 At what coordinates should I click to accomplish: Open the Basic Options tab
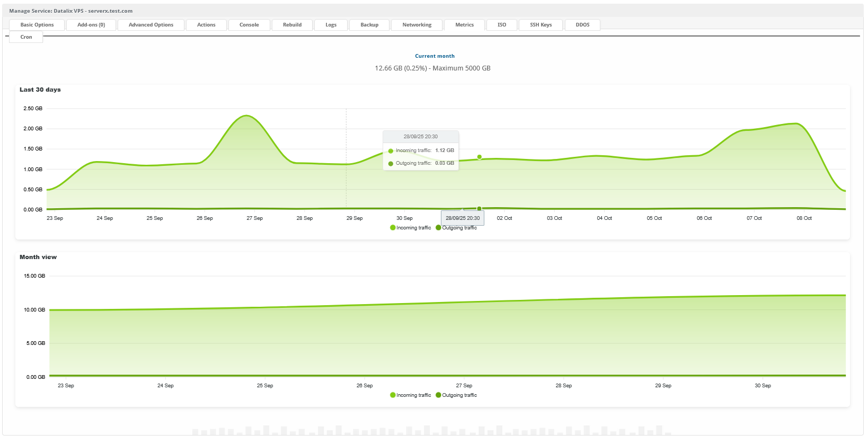(x=37, y=25)
